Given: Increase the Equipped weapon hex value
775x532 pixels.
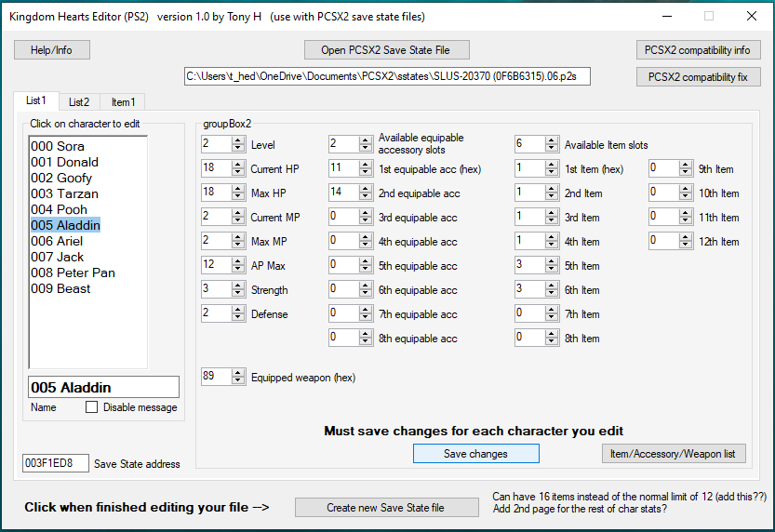Looking at the screenshot, I should point(238,372).
